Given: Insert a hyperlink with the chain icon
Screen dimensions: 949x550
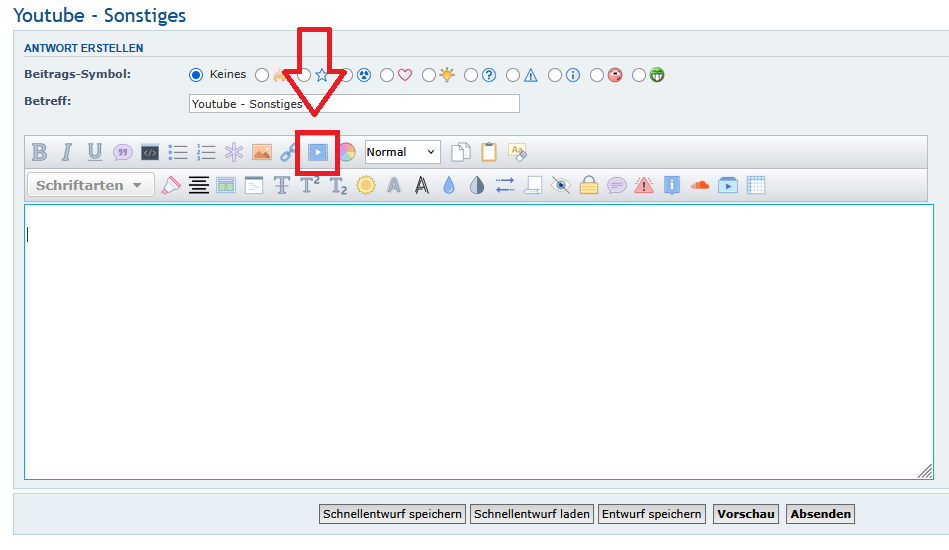Looking at the screenshot, I should pos(287,152).
